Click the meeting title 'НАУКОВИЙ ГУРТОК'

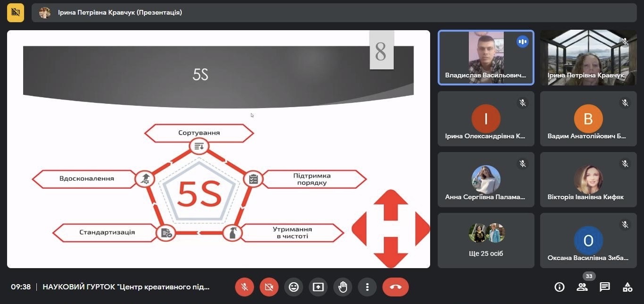(126, 287)
